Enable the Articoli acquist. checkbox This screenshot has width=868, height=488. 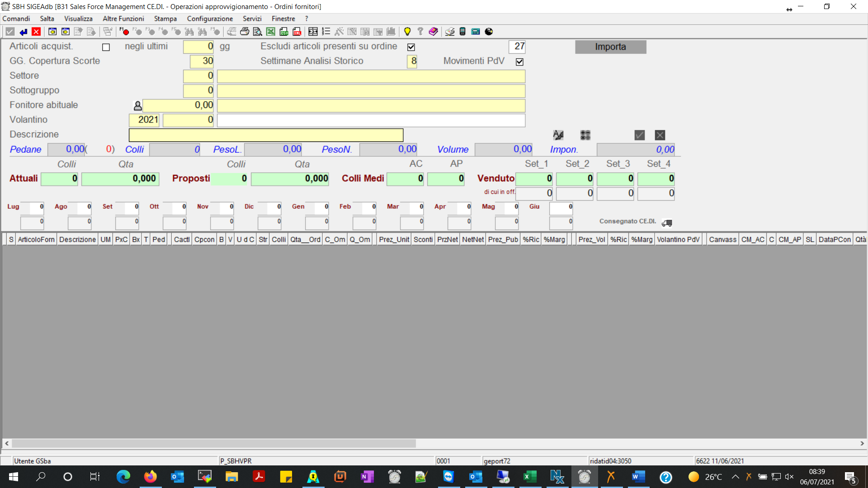point(106,47)
